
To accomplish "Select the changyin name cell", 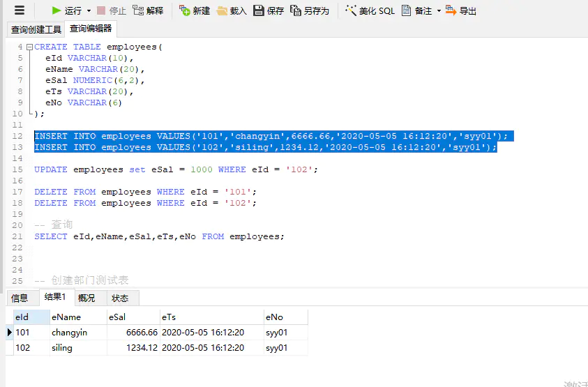I will click(x=78, y=333).
